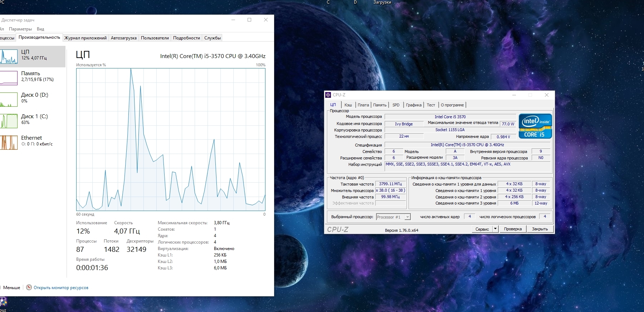
Task: Switch to Кэш tab in CPU-Z
Action: pos(348,105)
